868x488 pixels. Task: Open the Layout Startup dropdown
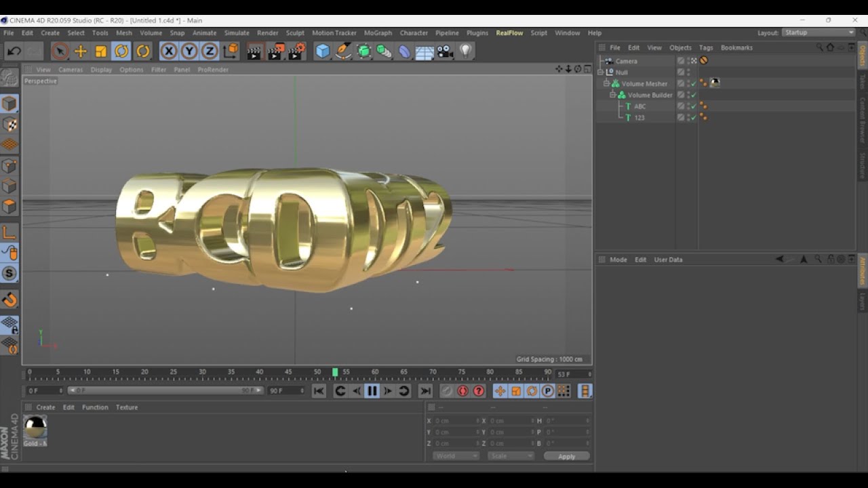click(819, 33)
